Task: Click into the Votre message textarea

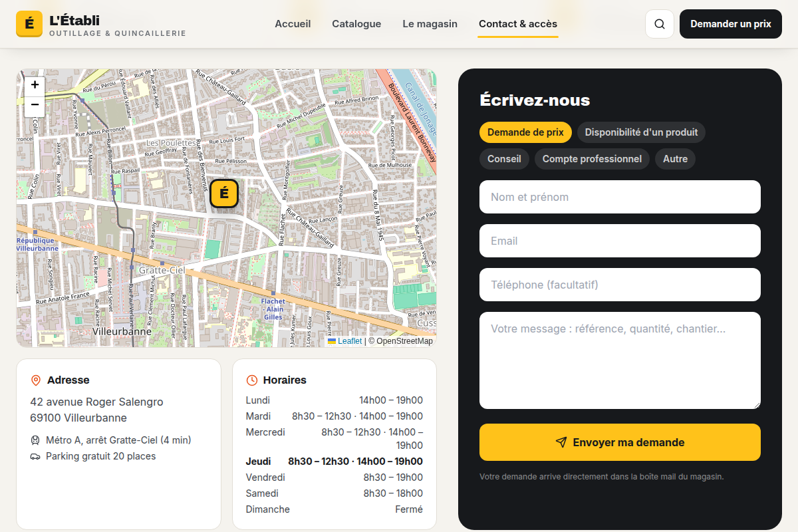Action: (620, 360)
